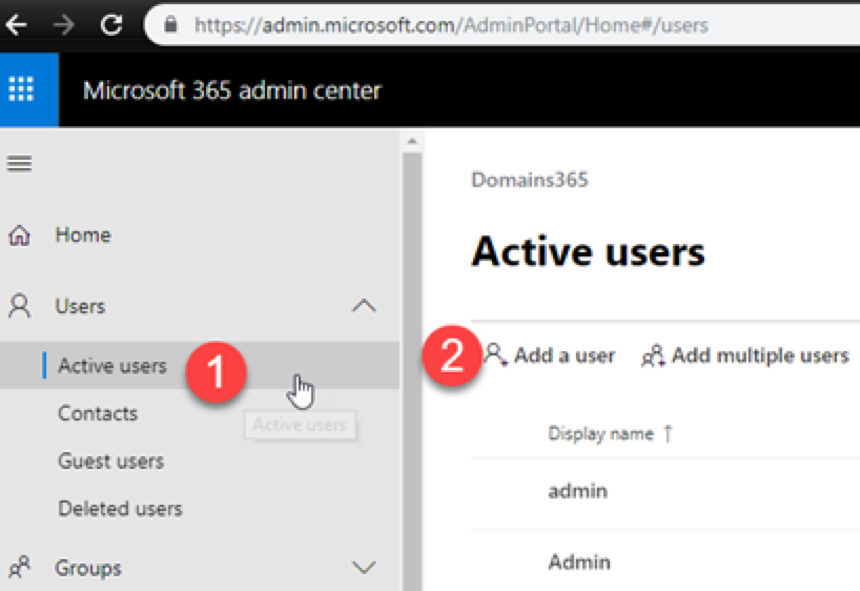Screen dimensions: 860x591
Task: Click Add a user button
Action: (x=550, y=355)
